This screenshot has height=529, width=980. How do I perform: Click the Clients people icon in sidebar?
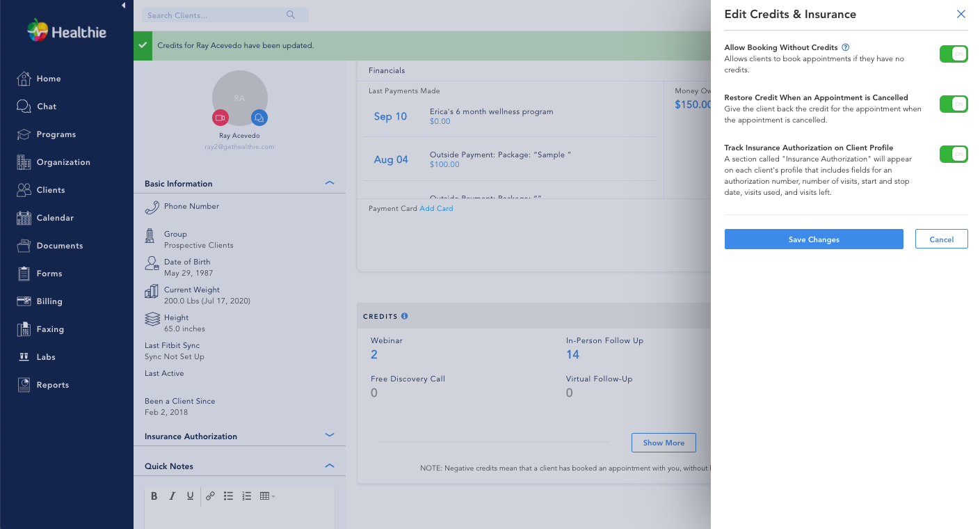24,190
